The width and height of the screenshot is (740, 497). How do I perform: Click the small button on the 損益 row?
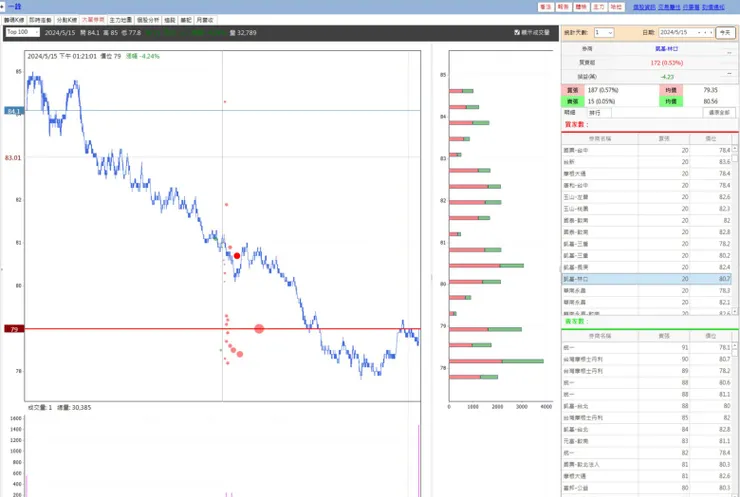point(729,74)
